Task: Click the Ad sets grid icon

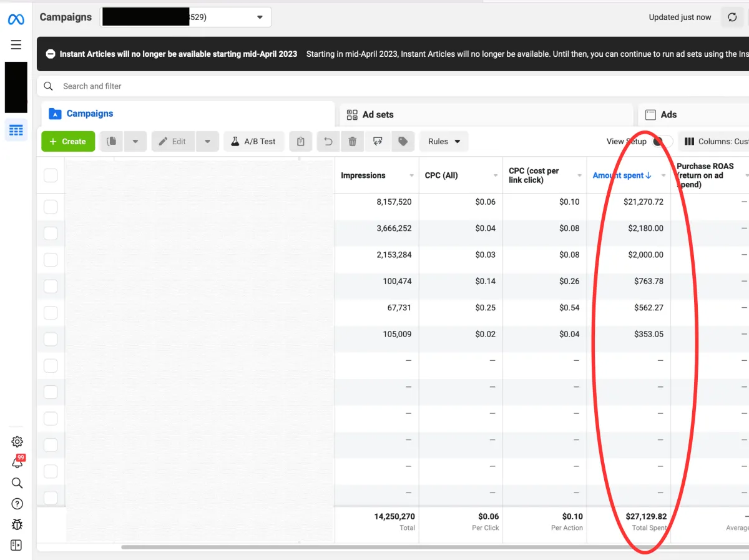Action: (351, 115)
